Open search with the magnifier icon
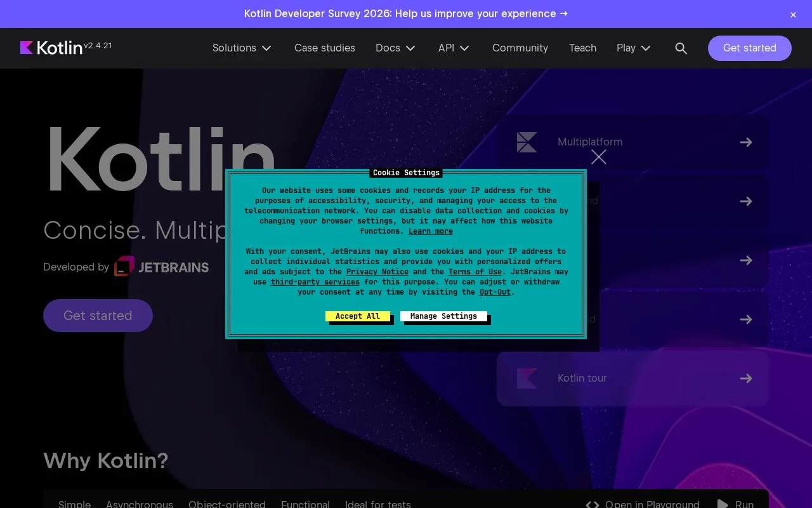This screenshot has height=508, width=812. [x=681, y=48]
